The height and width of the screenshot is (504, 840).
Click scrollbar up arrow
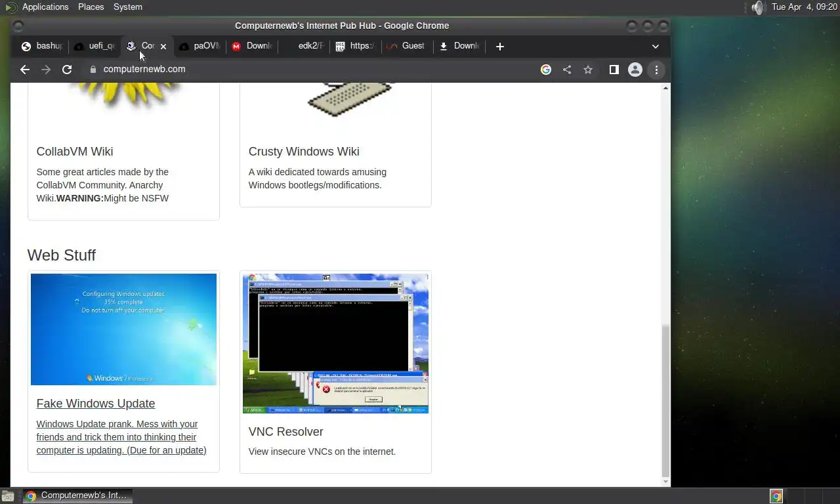(x=666, y=88)
